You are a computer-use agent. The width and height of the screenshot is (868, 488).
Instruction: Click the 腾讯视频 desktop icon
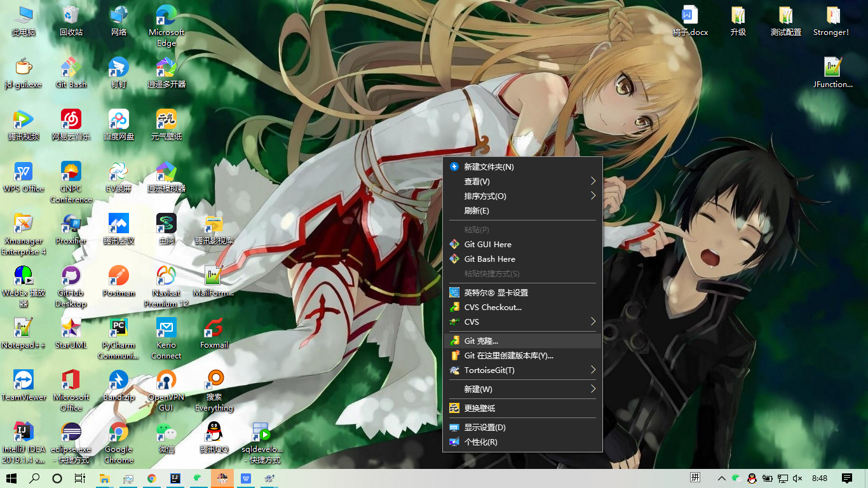(24, 125)
